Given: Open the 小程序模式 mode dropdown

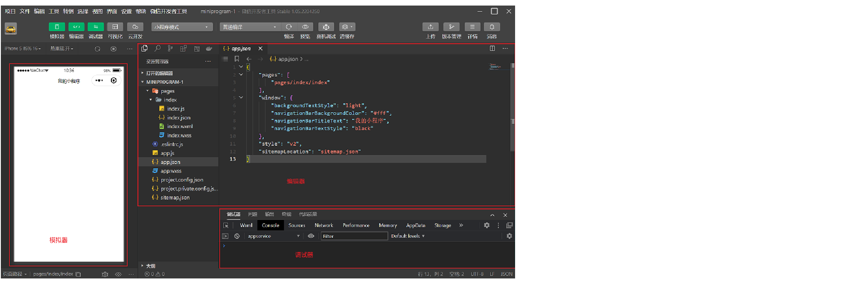Looking at the screenshot, I should pyautogui.click(x=182, y=27).
